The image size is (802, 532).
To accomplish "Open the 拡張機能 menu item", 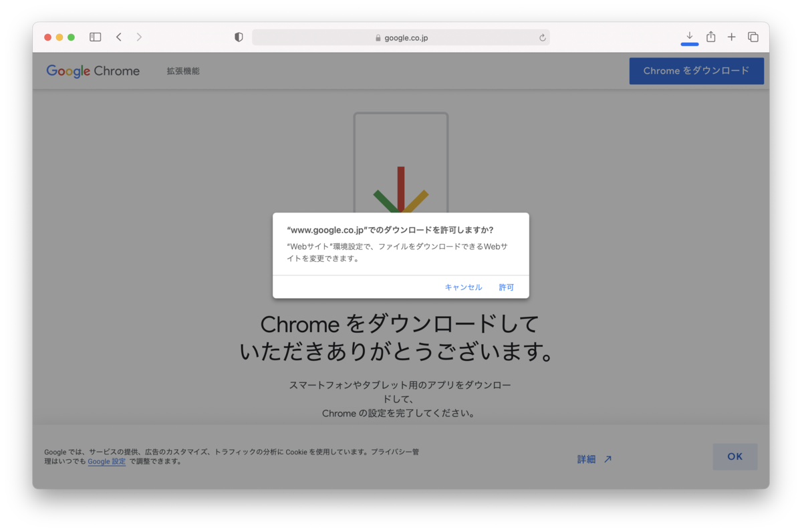I will [x=183, y=71].
